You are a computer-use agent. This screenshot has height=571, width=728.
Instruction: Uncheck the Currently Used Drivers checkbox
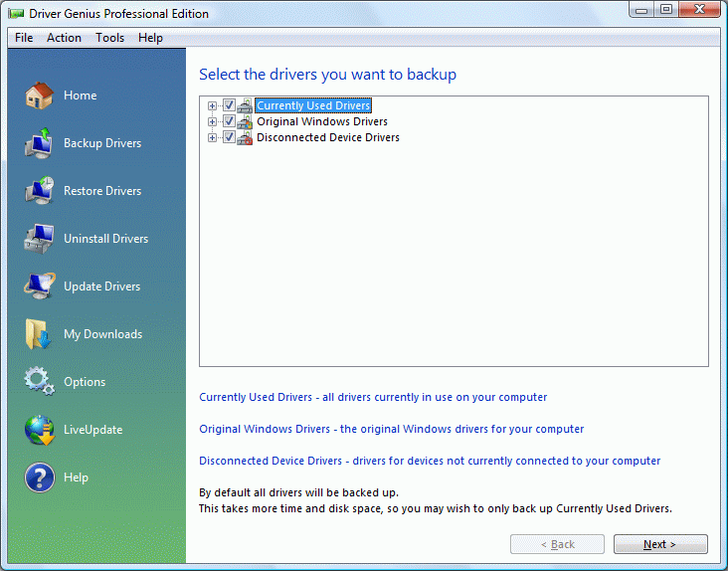pyautogui.click(x=229, y=105)
